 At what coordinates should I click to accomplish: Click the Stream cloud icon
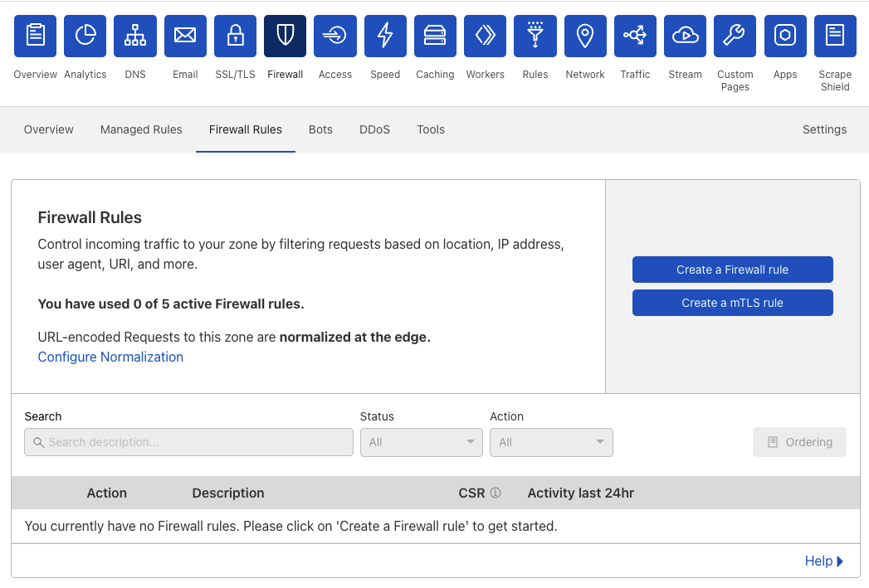click(685, 36)
